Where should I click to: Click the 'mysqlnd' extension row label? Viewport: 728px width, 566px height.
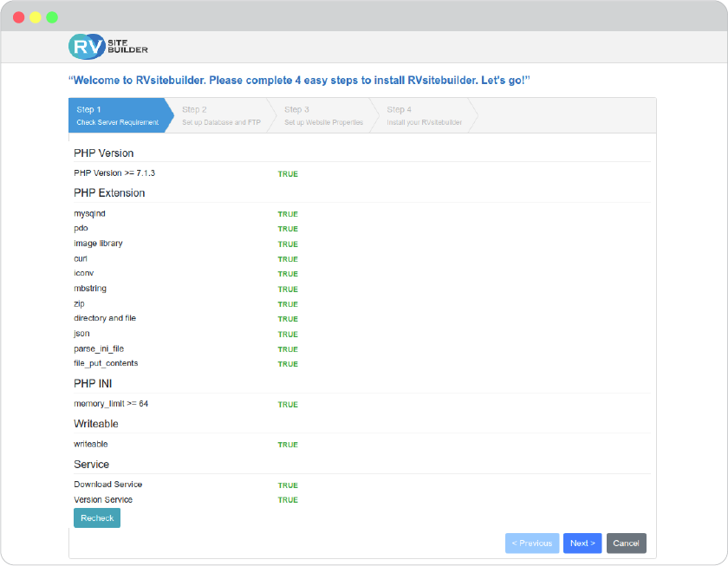(89, 213)
